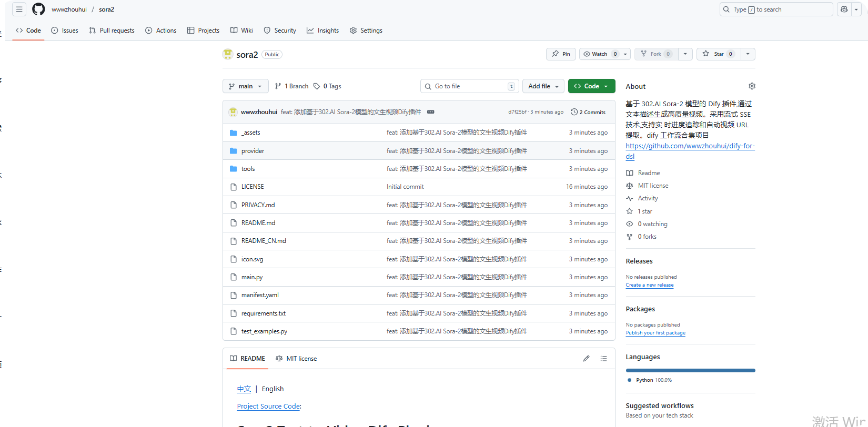This screenshot has width=868, height=427.
Task: Click the 1 Branch link
Action: click(x=292, y=86)
